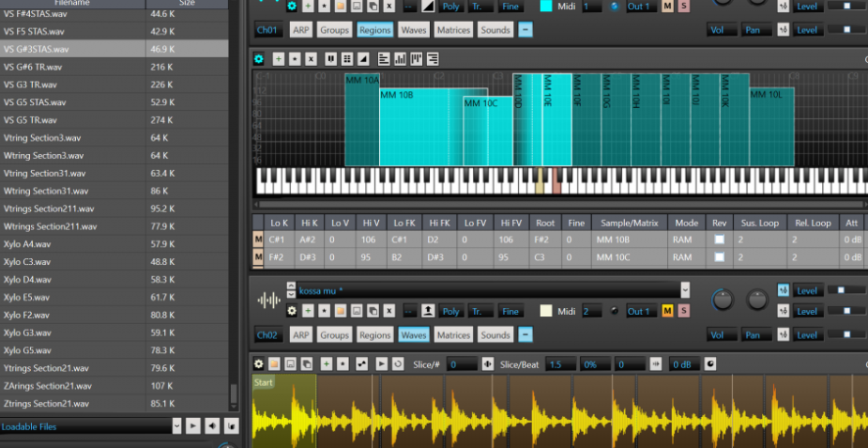Click the gear icon in the Regions editor toolbar
This screenshot has height=448, width=868.
[x=260, y=59]
